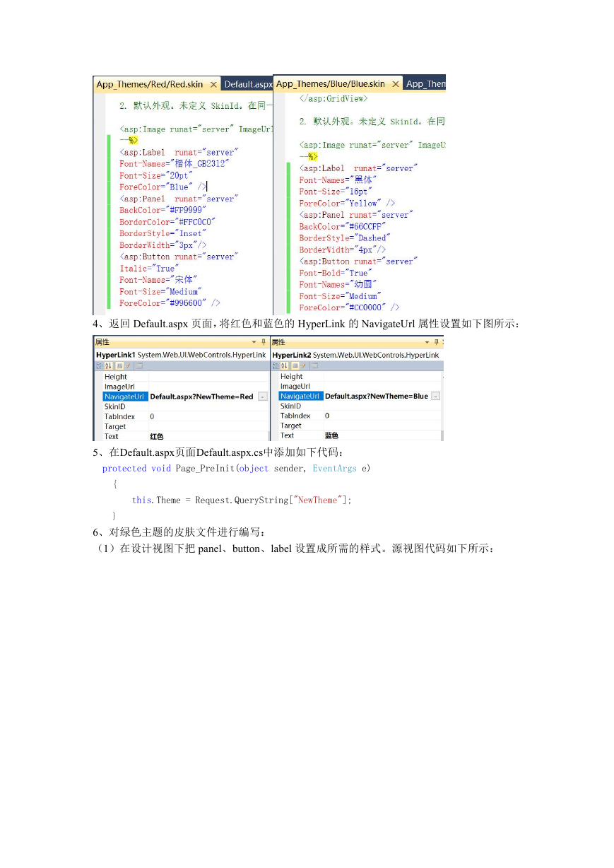The image size is (614, 868).
Task: Click the Italic="True" line in Red.skin
Action: click(149, 268)
